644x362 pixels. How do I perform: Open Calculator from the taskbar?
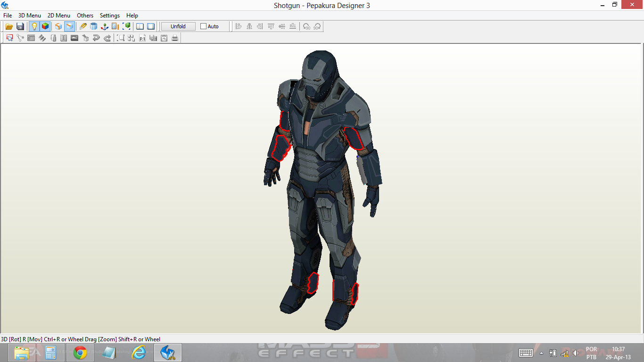pos(51,353)
